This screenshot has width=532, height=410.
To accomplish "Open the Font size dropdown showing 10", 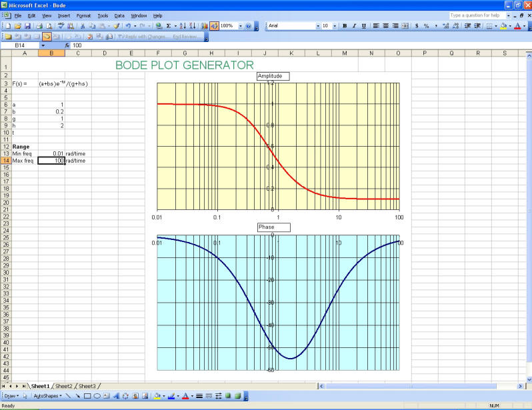I will coord(335,26).
